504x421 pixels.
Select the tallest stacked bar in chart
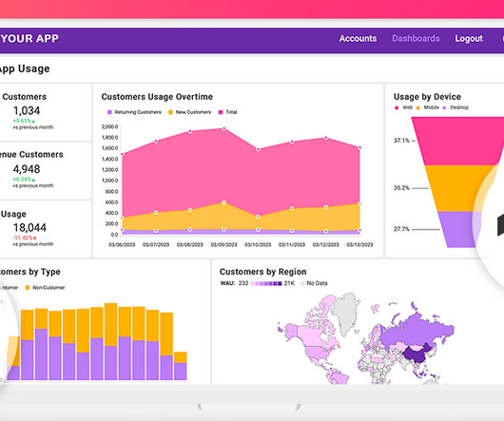point(111,342)
